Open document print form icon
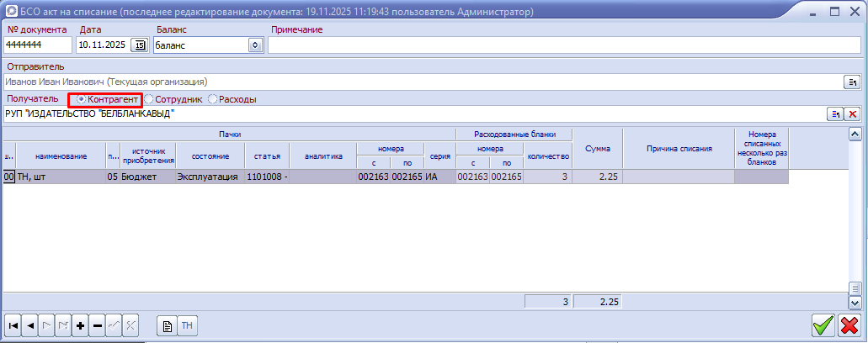The height and width of the screenshot is (343, 868). pyautogui.click(x=168, y=325)
